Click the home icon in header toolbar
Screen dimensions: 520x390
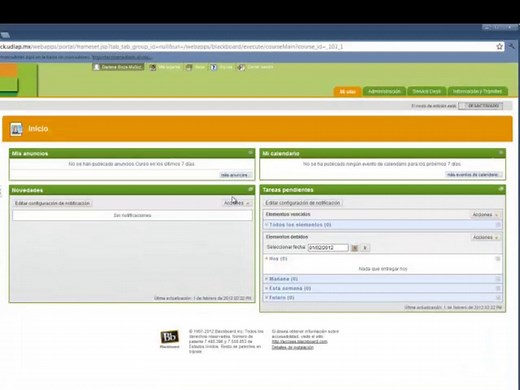tap(189, 67)
